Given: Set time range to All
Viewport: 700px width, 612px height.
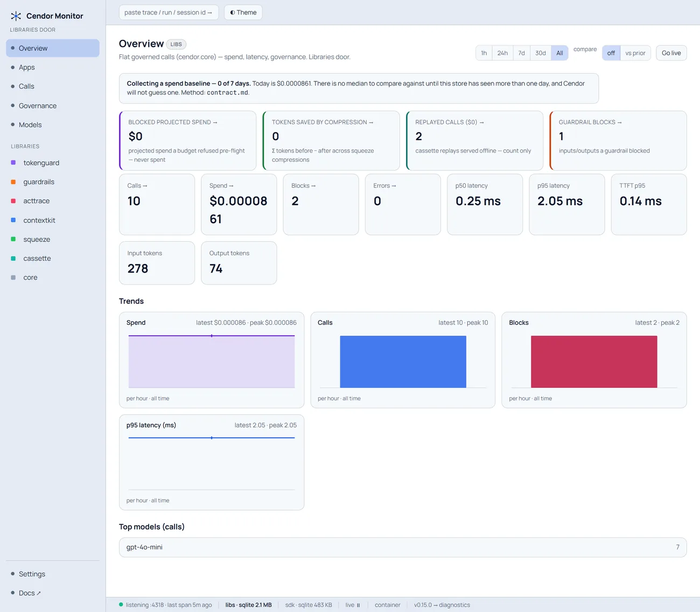Looking at the screenshot, I should (559, 53).
